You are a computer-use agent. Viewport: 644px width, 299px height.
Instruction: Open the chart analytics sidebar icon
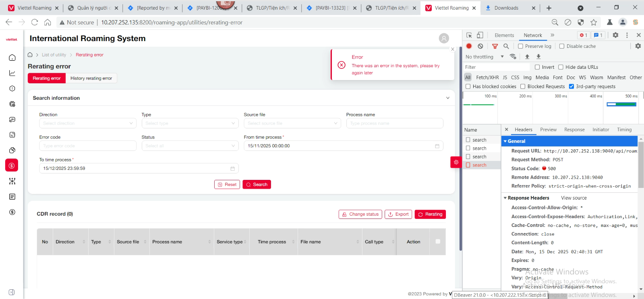[12, 73]
